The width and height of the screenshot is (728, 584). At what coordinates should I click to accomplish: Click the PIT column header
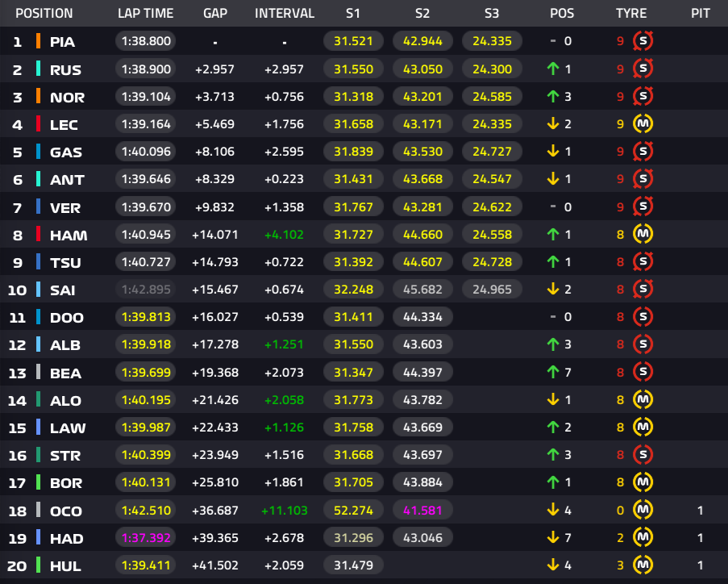click(x=701, y=14)
